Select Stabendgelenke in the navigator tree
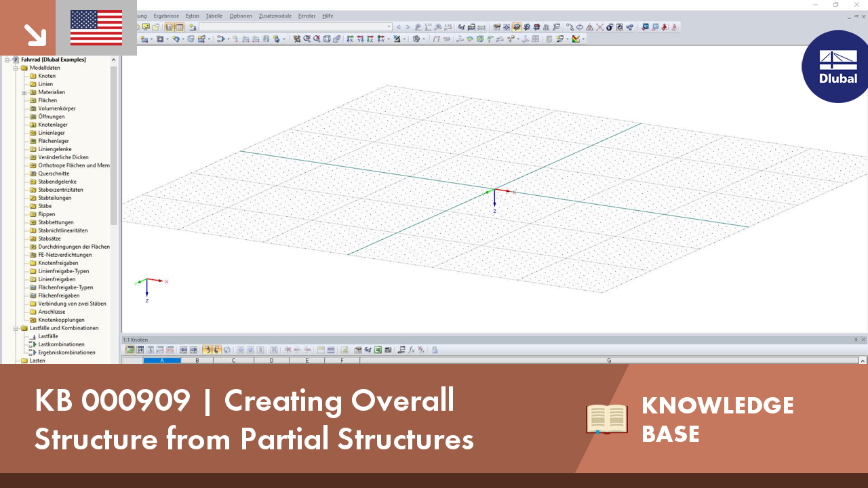This screenshot has height=488, width=868. click(57, 182)
